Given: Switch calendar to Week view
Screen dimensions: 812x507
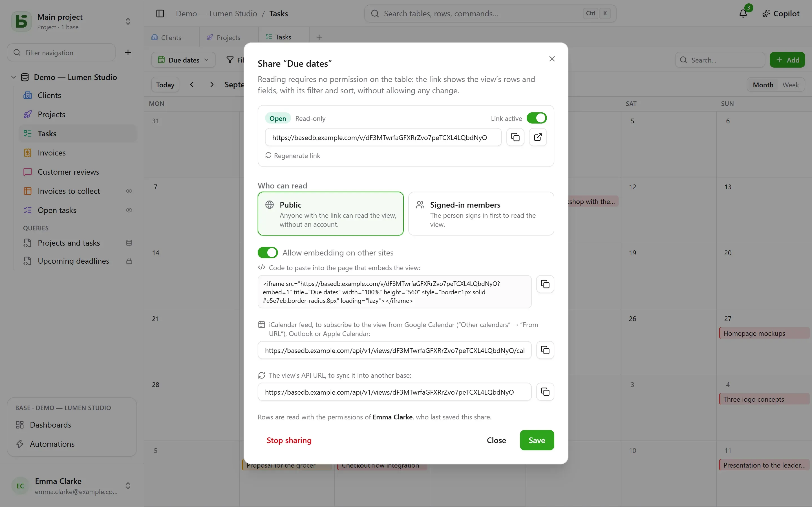Looking at the screenshot, I should point(790,85).
